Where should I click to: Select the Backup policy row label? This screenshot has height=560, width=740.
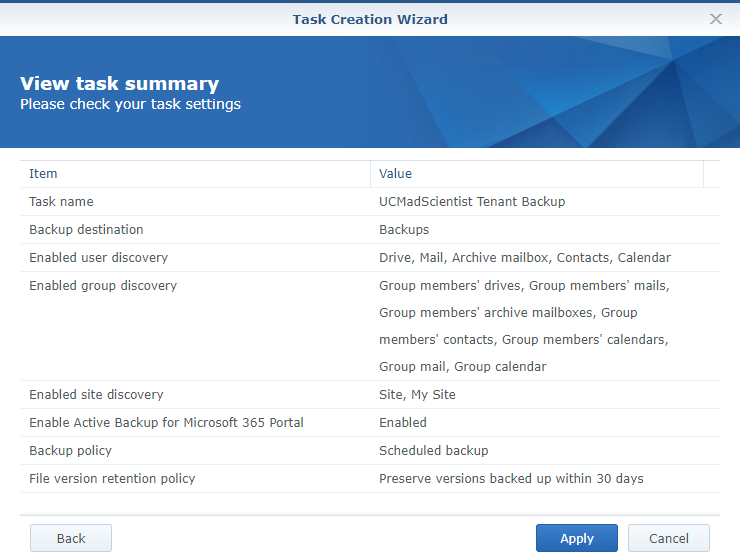[70, 451]
